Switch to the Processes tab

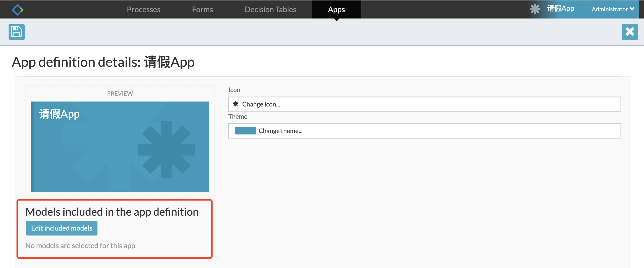144,9
